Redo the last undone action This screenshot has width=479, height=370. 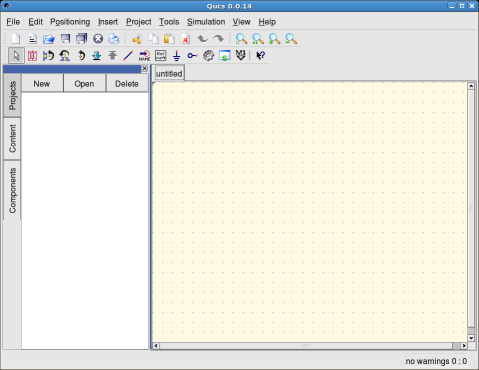[219, 39]
